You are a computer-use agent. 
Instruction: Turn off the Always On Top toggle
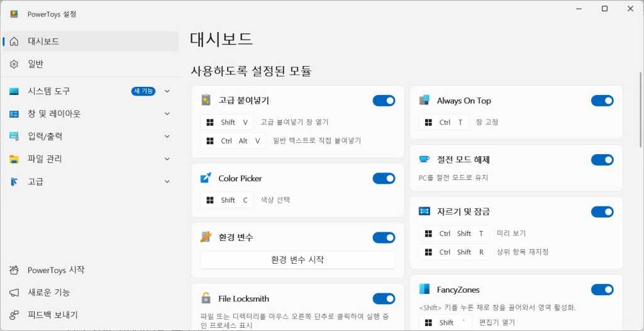point(602,101)
